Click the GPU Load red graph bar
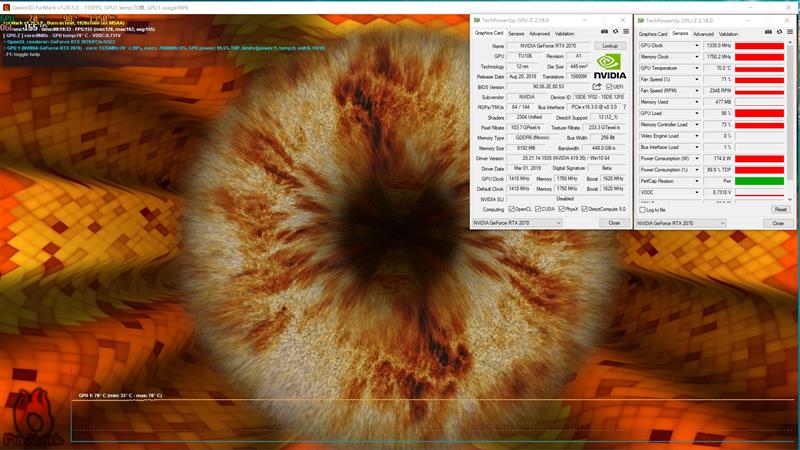This screenshot has width=800, height=450. (x=759, y=113)
